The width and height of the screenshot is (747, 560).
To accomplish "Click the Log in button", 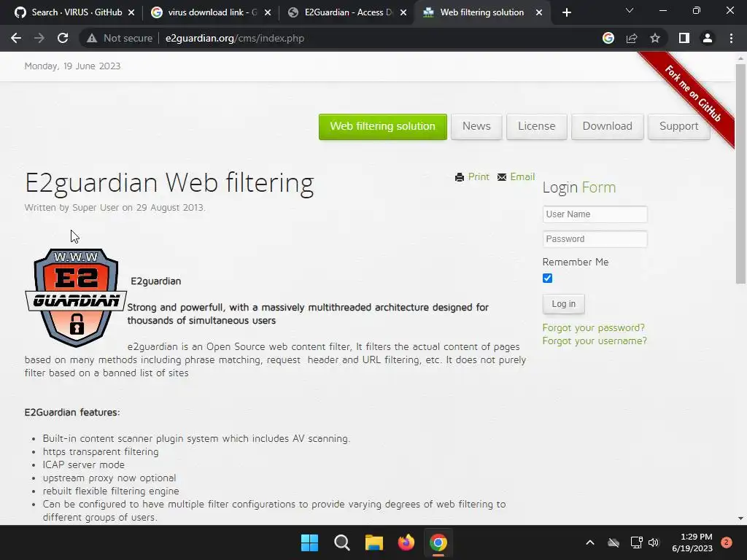I will click(564, 304).
